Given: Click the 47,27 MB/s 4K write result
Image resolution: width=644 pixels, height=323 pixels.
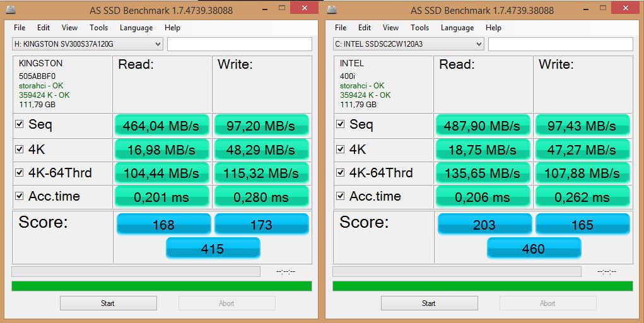Looking at the screenshot, I should click(x=582, y=150).
